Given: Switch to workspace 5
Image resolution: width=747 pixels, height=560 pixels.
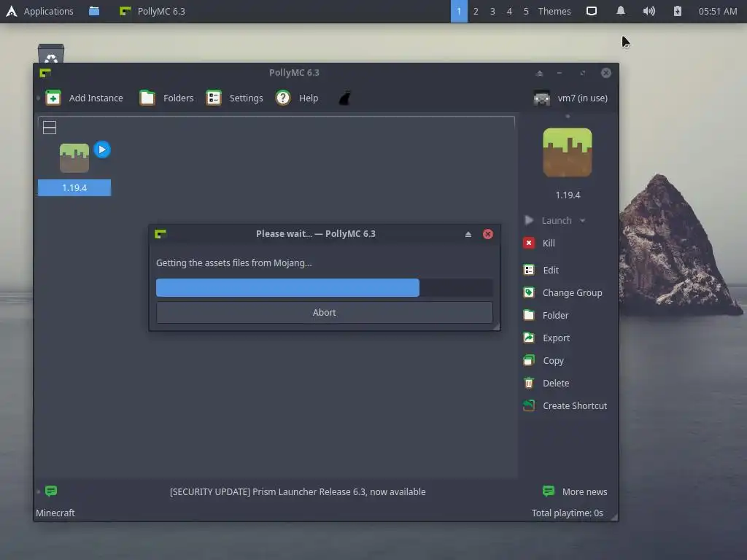Looking at the screenshot, I should [526, 11].
